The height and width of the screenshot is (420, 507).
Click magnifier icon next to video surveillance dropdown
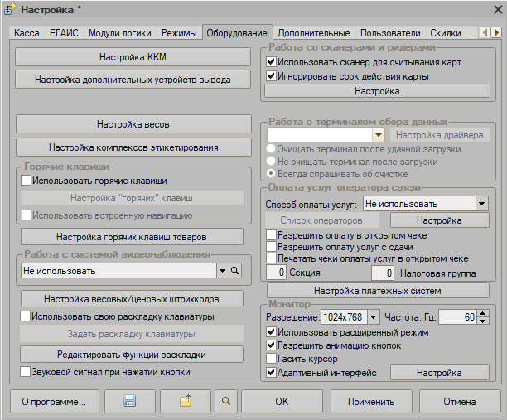tap(235, 271)
